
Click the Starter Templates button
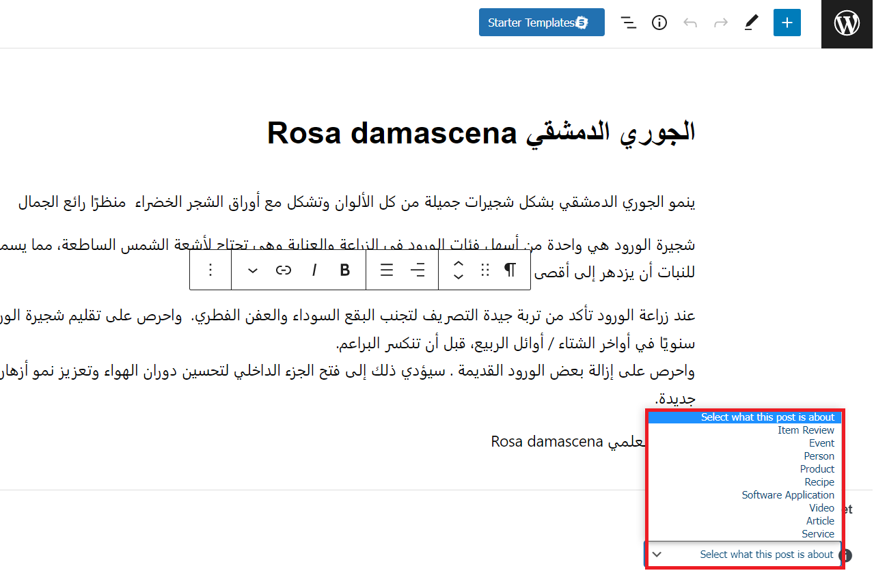541,23
